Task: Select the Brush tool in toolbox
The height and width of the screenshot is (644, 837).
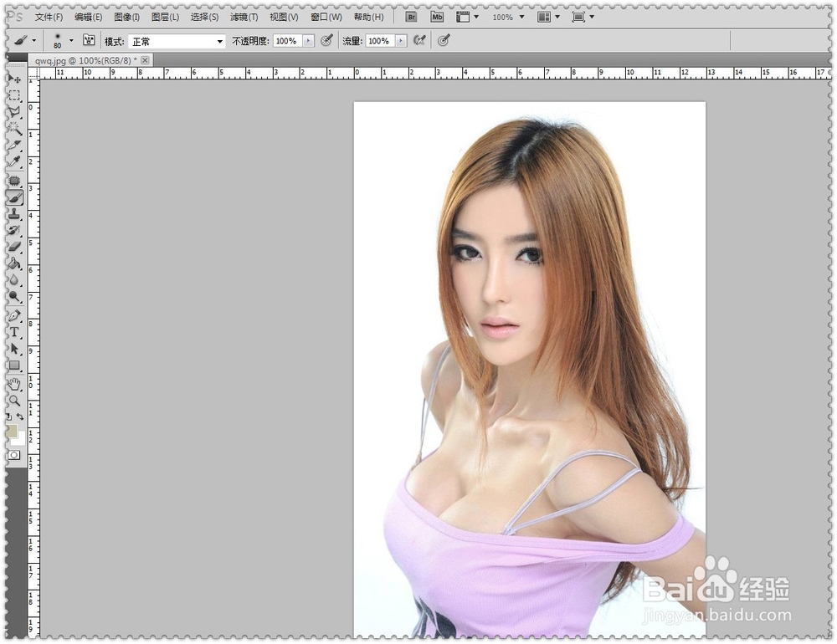Action: tap(14, 197)
